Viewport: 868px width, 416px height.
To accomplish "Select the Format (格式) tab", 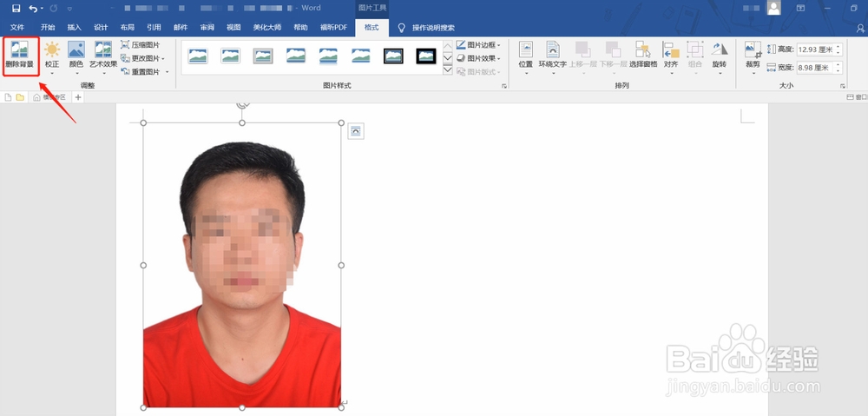I will pyautogui.click(x=372, y=27).
